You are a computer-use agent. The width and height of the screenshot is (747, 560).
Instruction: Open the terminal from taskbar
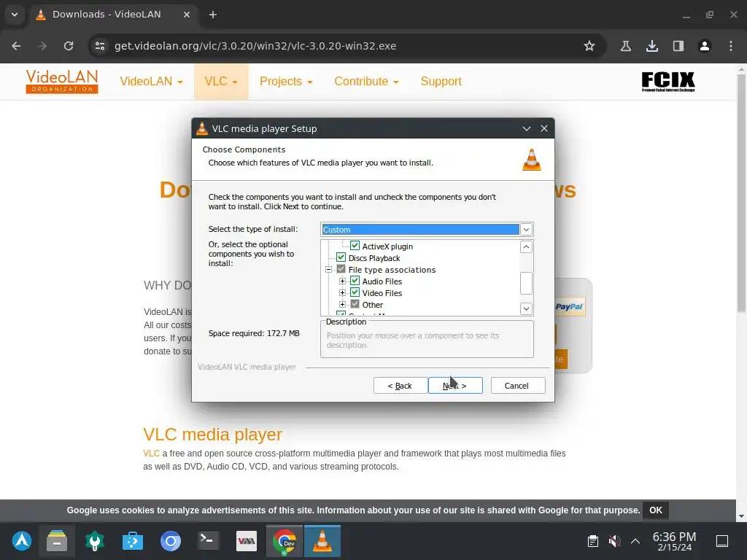[208, 541]
